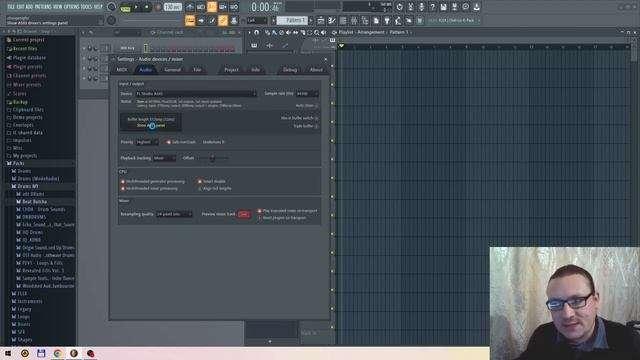Switch to the Info settings tab
Screen dimensions: 640x360
tap(256, 70)
